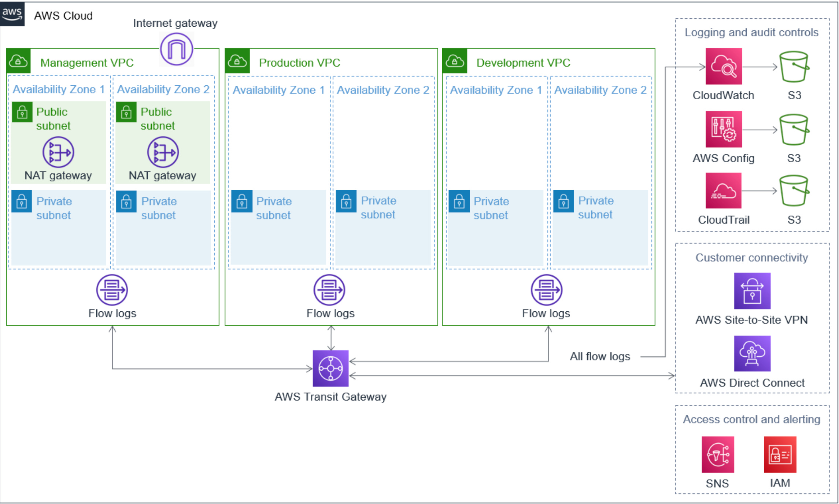Click the AWS Direct Connect icon
Viewport: 839px width, 504px height.
(752, 353)
